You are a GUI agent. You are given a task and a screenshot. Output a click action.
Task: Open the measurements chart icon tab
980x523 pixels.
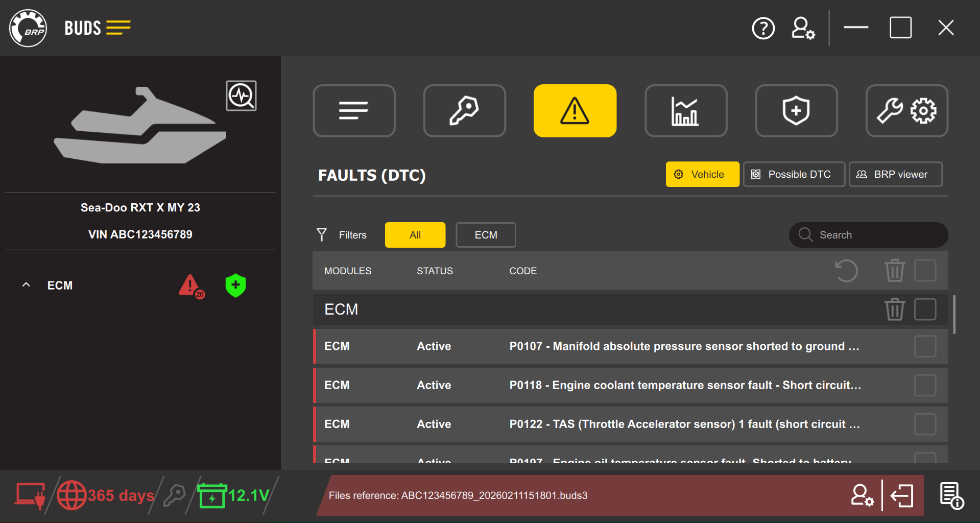(685, 111)
